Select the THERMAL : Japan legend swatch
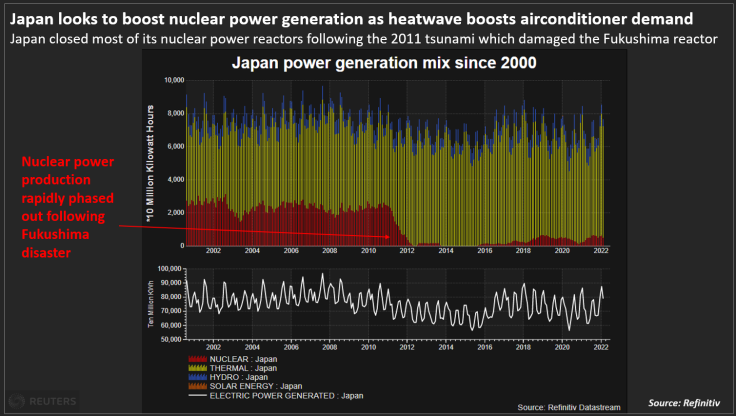Image resolution: width=736 pixels, height=416 pixels. click(198, 368)
